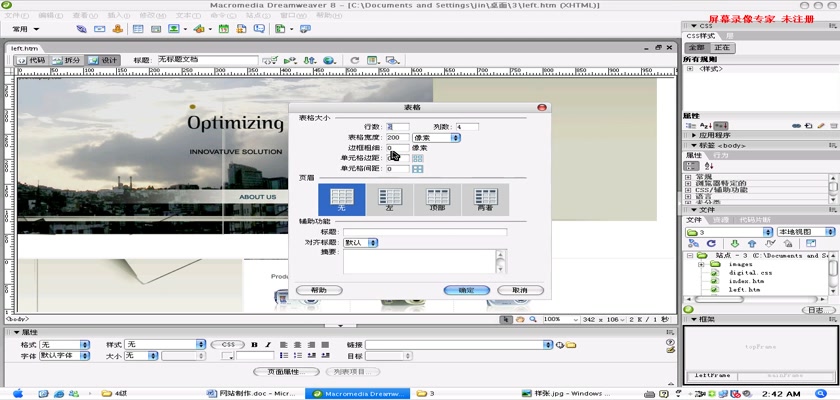Click the CSS button in properties panel
Viewport: 840px width, 400px height.
coord(228,344)
